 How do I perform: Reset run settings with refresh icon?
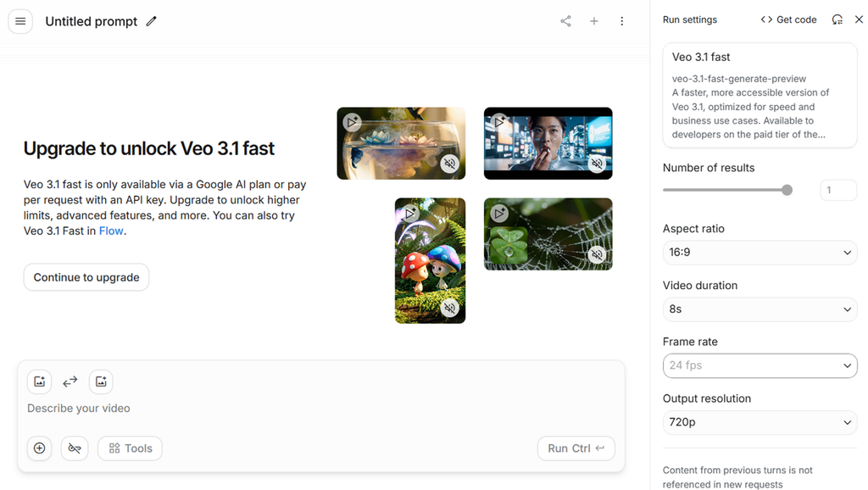(x=837, y=20)
